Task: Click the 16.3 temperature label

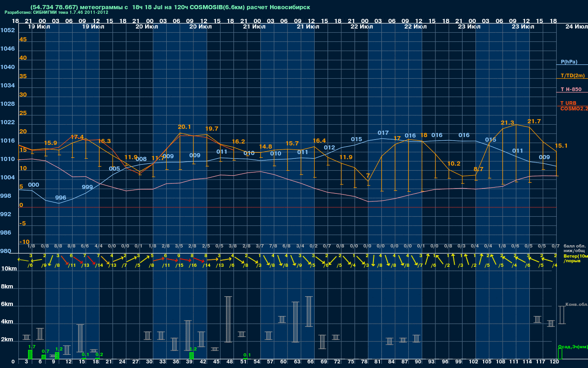Action: [104, 141]
